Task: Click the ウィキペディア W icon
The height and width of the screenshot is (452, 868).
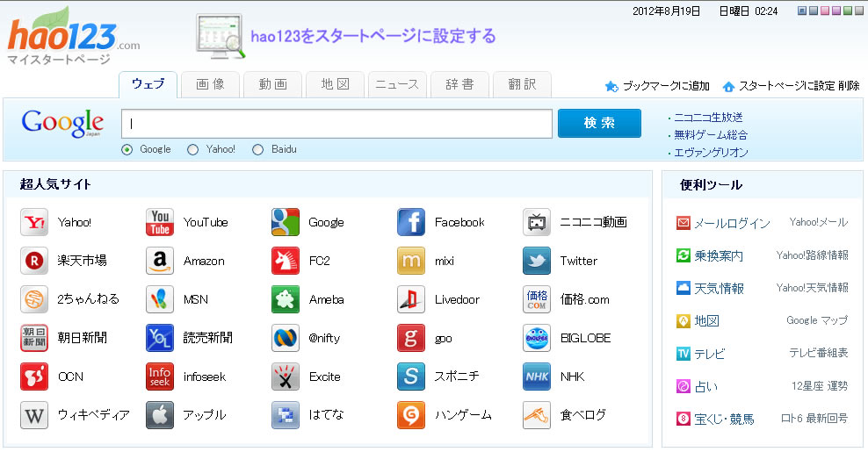Action: coord(33,415)
